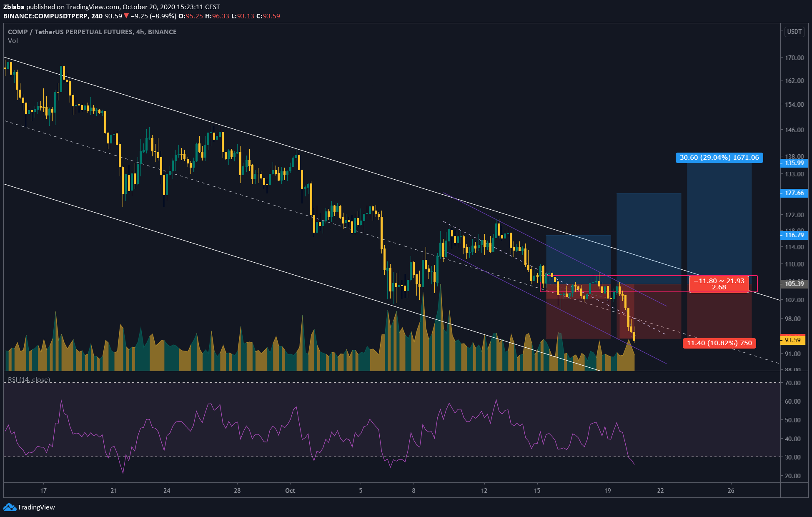812x517 pixels.
Task: Click the 102.00 price axis label
Action: 794,300
